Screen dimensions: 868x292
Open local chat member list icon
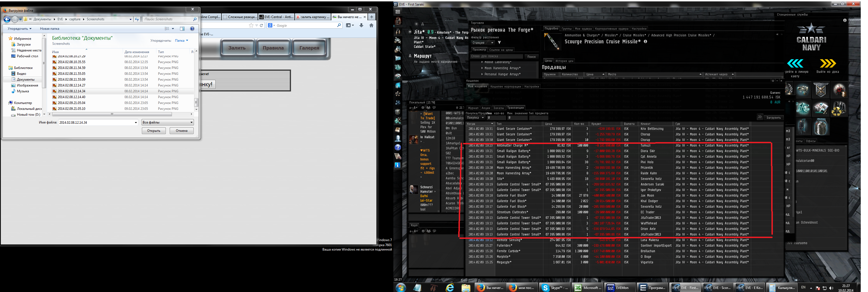click(428, 108)
